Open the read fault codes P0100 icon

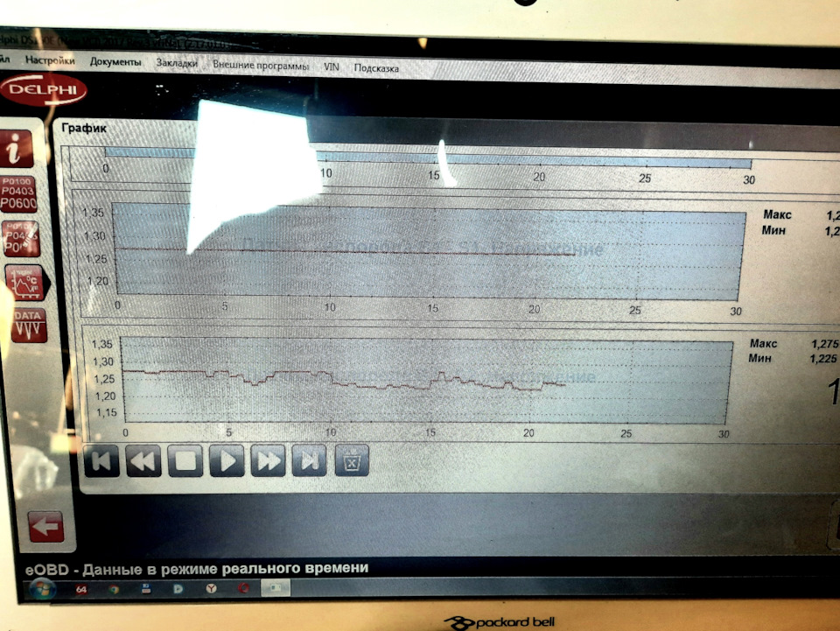pyautogui.click(x=18, y=193)
